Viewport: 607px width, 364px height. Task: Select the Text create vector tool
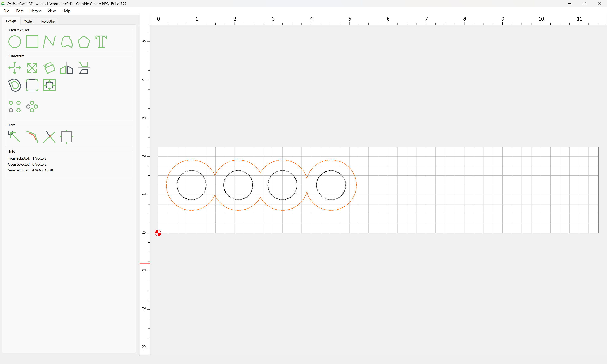[x=101, y=42]
